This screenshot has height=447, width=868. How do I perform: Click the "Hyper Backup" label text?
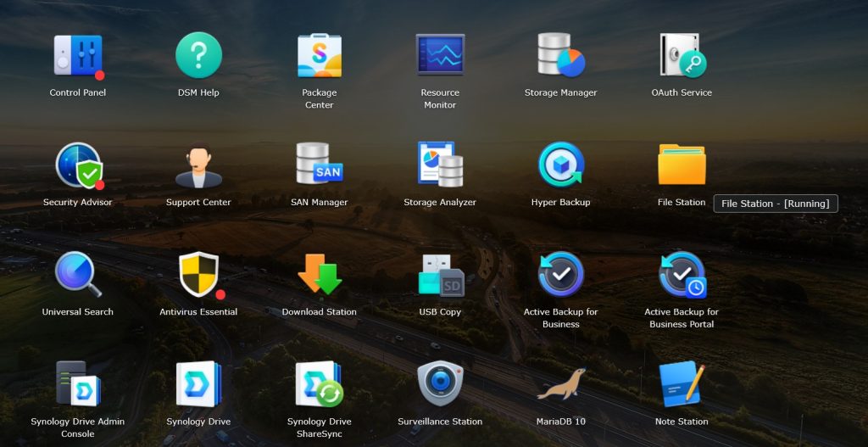click(x=561, y=202)
